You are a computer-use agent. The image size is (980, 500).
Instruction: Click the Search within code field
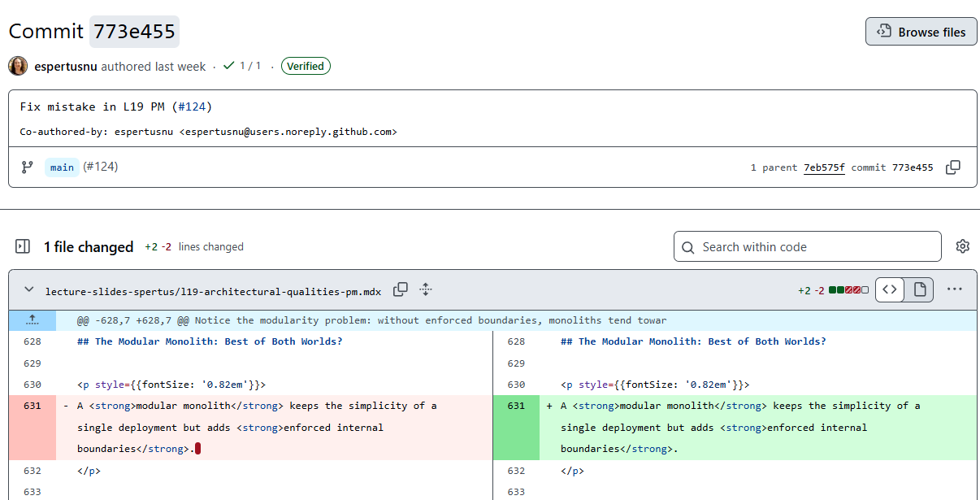click(807, 246)
